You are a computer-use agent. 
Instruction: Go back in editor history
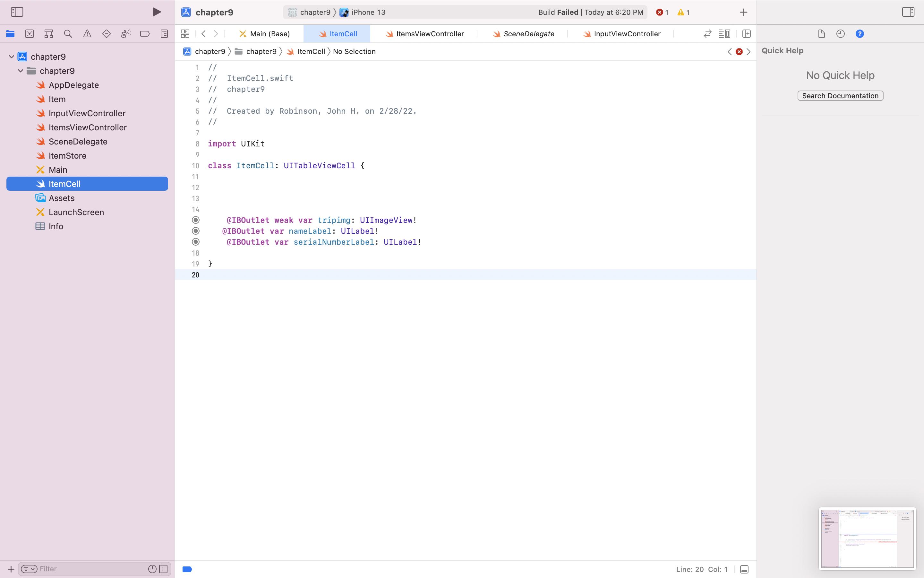click(x=203, y=34)
